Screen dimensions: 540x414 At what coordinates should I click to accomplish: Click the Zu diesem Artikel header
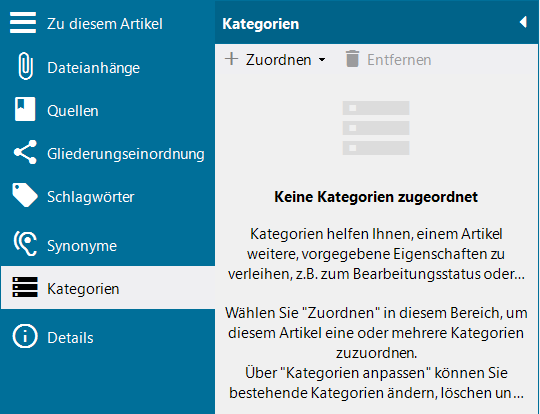[x=105, y=24]
